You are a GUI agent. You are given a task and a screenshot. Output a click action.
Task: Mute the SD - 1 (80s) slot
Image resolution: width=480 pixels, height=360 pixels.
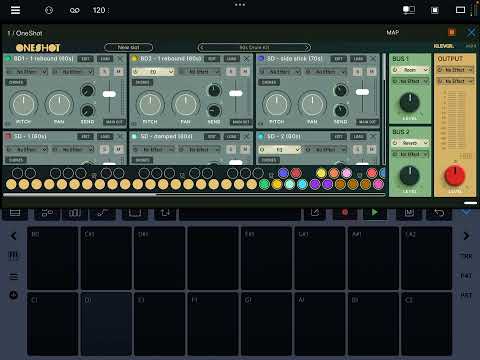point(118,149)
